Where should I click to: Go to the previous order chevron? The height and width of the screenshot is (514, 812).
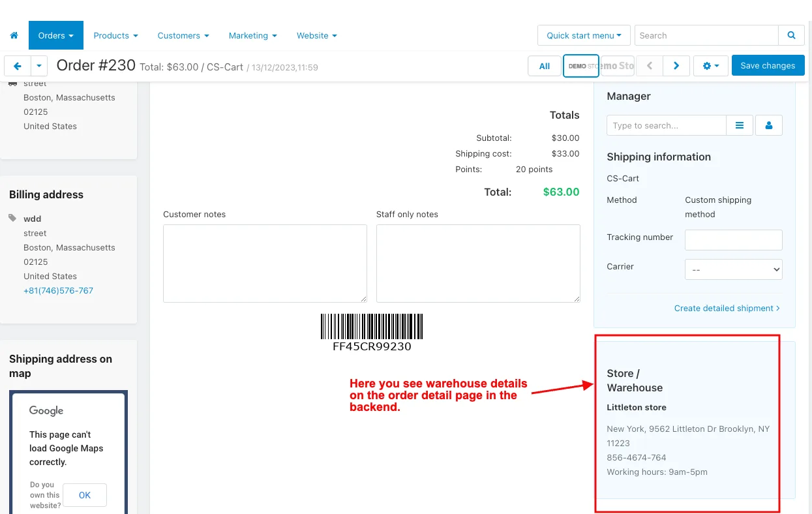click(x=650, y=66)
